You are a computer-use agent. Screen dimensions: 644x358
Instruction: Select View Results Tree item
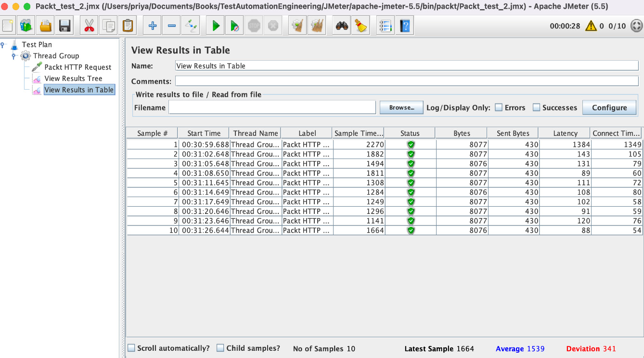pos(73,79)
